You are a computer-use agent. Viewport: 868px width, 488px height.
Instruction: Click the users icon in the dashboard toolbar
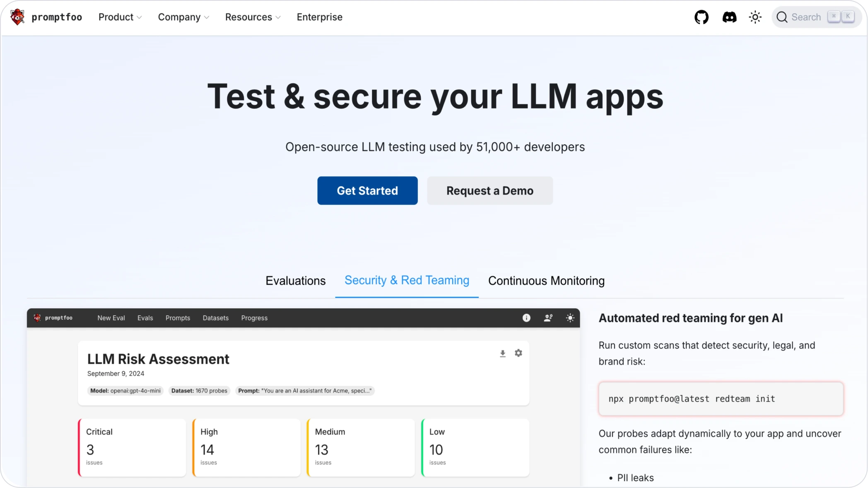(548, 318)
